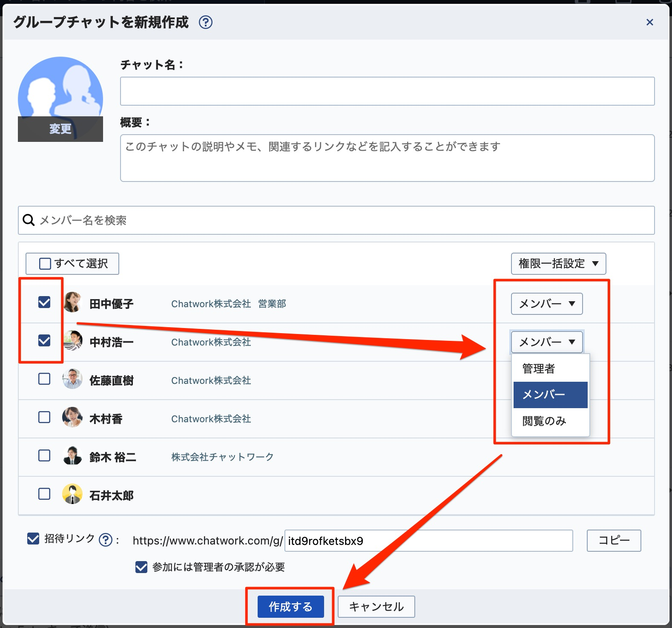Viewport: 672px width, 628px height.
Task: Click the help icon next to 招待リンク
Action: click(105, 540)
